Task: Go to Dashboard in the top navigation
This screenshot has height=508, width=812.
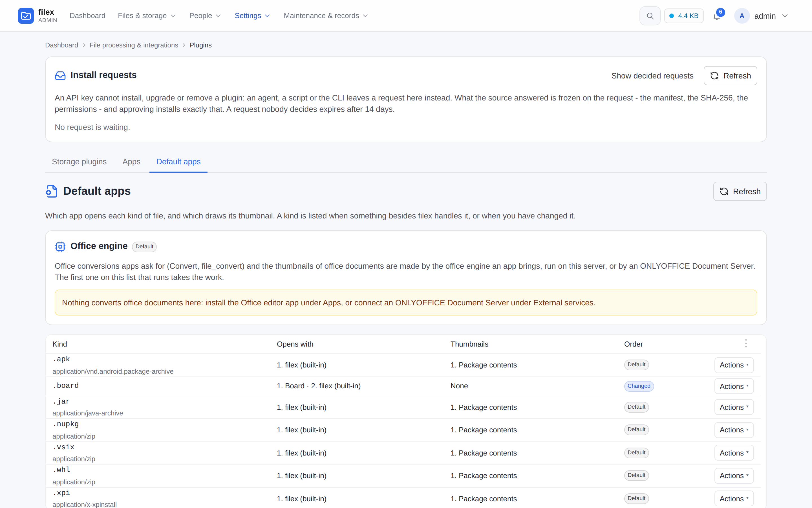Action: pos(87,16)
